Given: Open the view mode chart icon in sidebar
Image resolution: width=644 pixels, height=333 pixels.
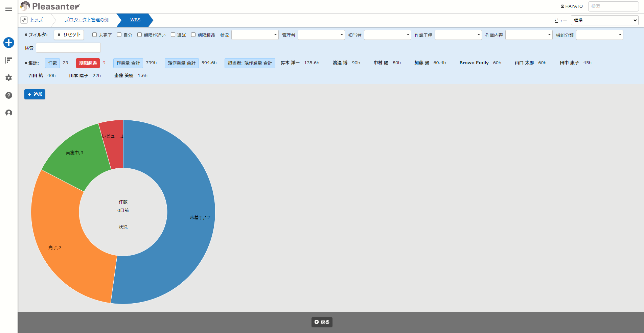Looking at the screenshot, I should point(9,60).
